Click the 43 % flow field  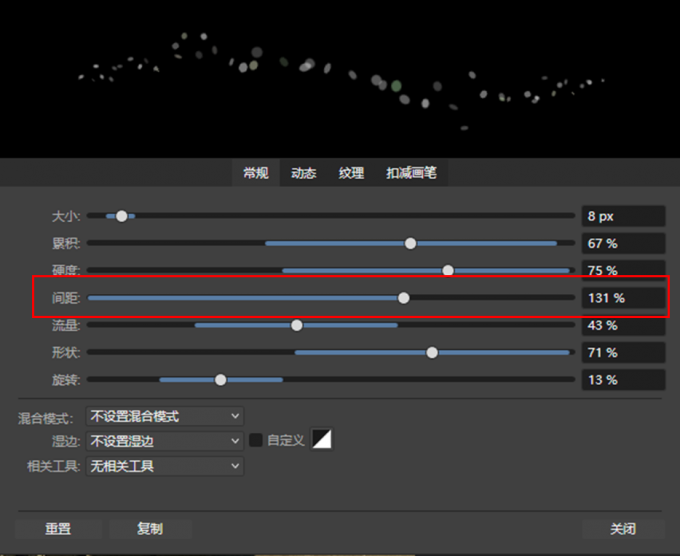coord(623,325)
